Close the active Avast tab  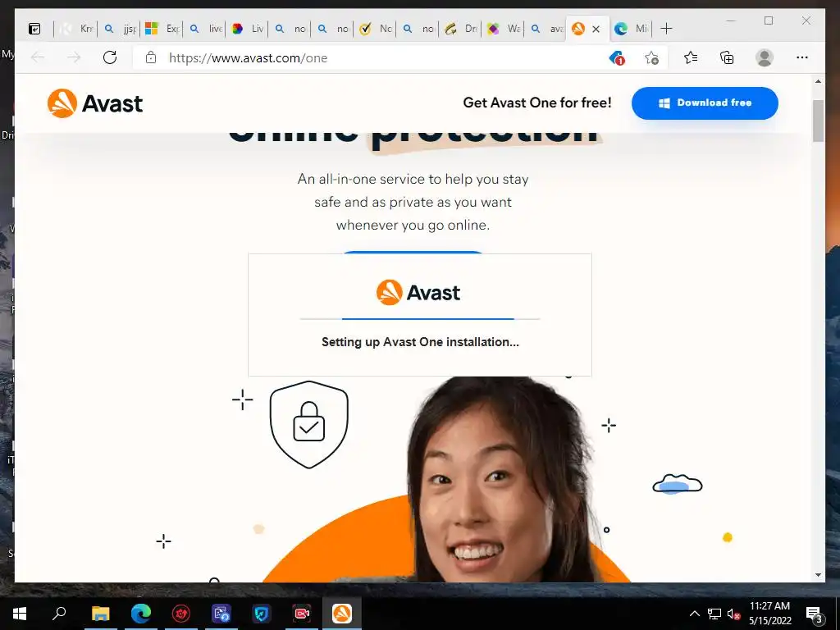pyautogui.click(x=596, y=29)
